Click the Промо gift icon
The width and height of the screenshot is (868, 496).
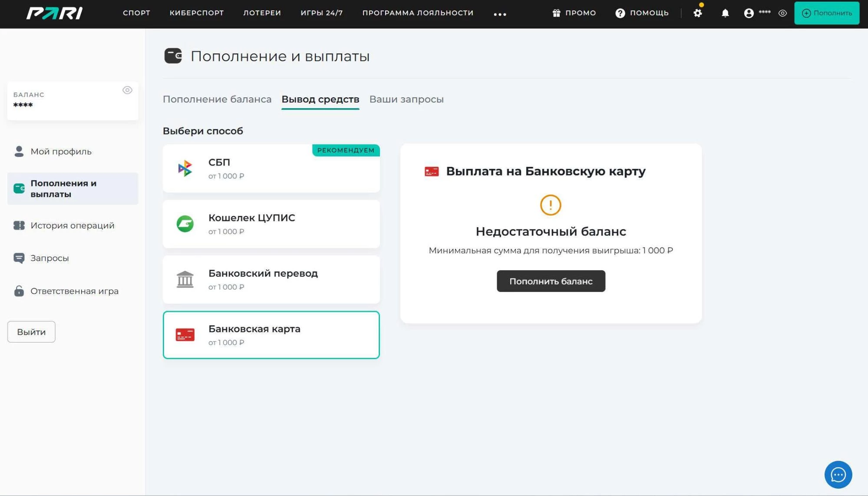(x=556, y=13)
